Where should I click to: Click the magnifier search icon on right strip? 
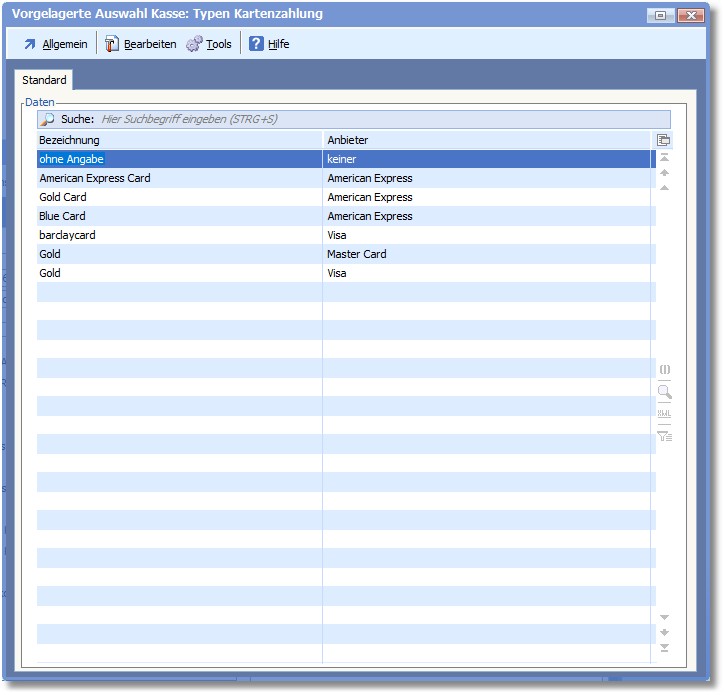coord(664,392)
